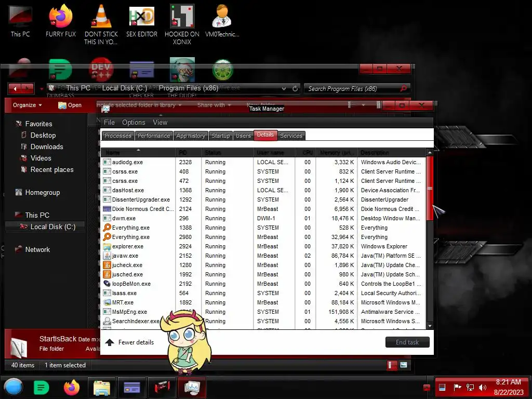Viewport: 532px width, 399px height.
Task: Click the Local Disk (C:) breadcrumb
Action: click(x=125, y=88)
